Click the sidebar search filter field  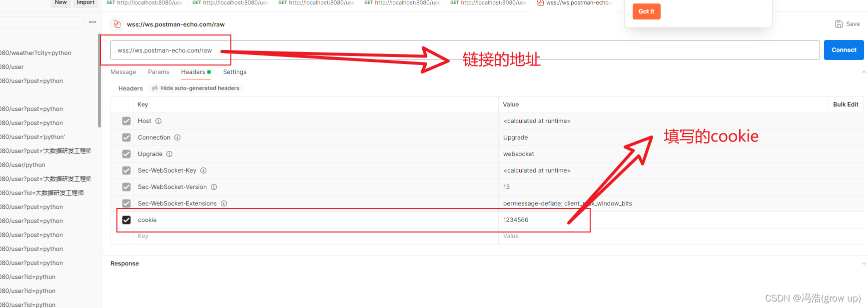[x=42, y=22]
